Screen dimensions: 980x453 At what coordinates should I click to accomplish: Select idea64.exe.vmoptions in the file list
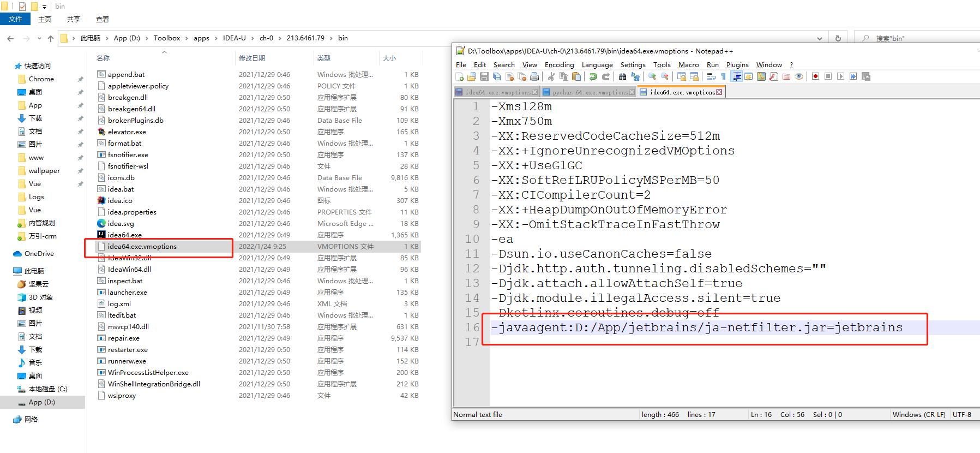pyautogui.click(x=142, y=247)
